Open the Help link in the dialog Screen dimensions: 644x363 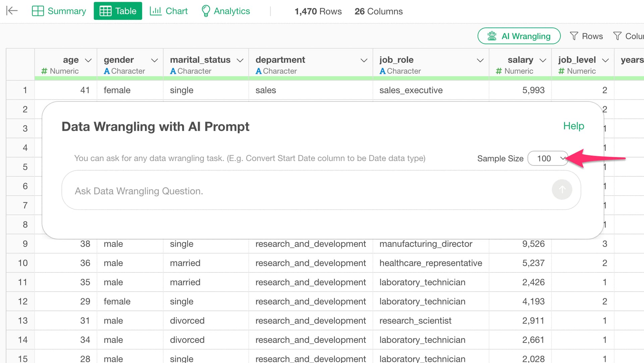click(x=574, y=126)
